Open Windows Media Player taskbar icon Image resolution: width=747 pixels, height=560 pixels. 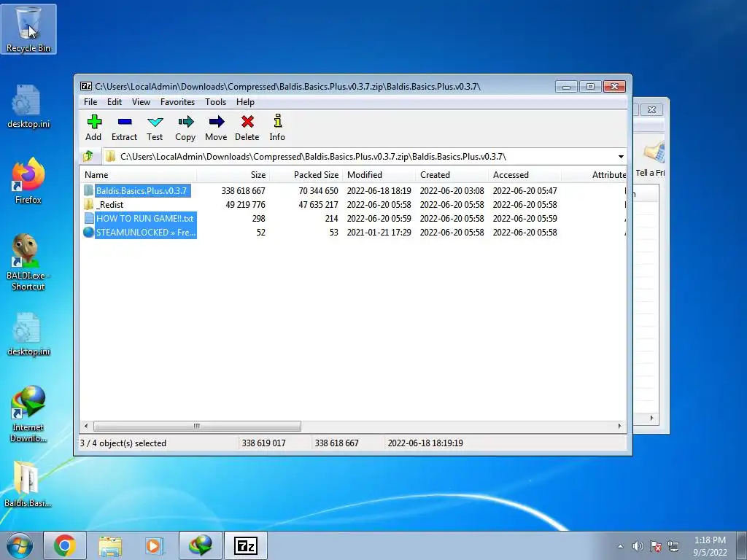[x=154, y=545]
